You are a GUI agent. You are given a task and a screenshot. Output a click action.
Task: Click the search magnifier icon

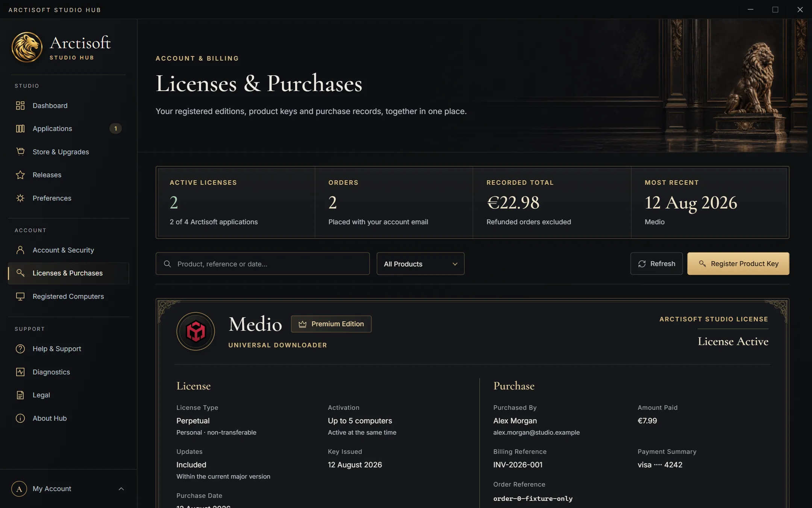click(x=167, y=264)
